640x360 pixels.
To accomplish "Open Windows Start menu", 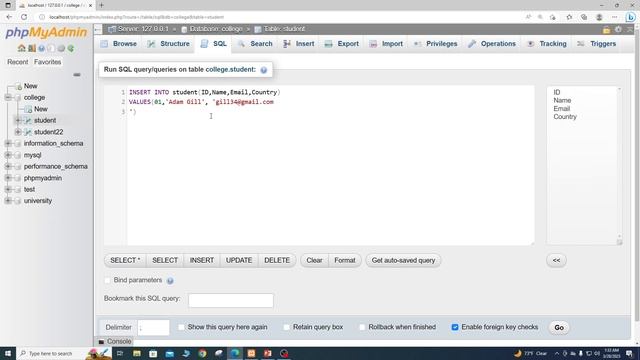I will click(x=8, y=353).
